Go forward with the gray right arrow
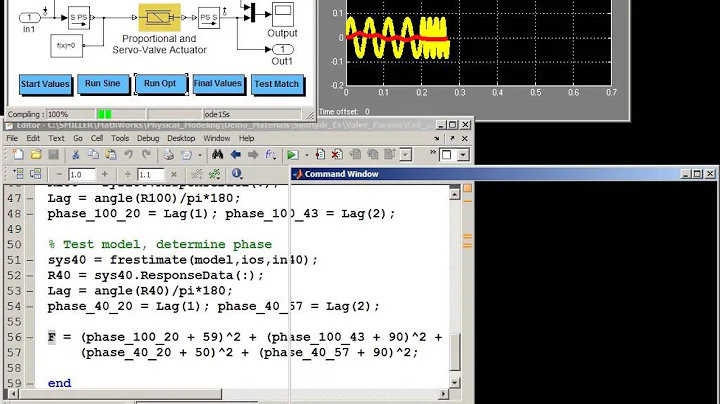 (x=253, y=155)
